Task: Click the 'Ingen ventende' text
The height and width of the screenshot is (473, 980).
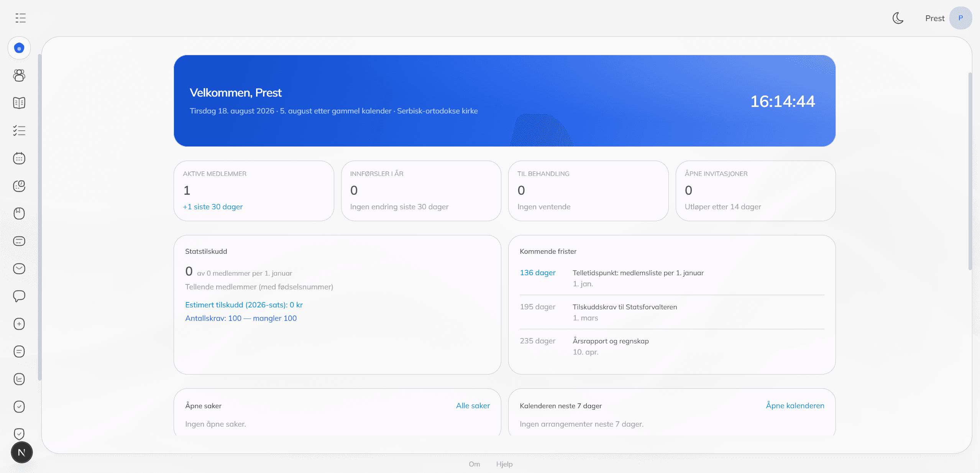Action: [x=543, y=207]
